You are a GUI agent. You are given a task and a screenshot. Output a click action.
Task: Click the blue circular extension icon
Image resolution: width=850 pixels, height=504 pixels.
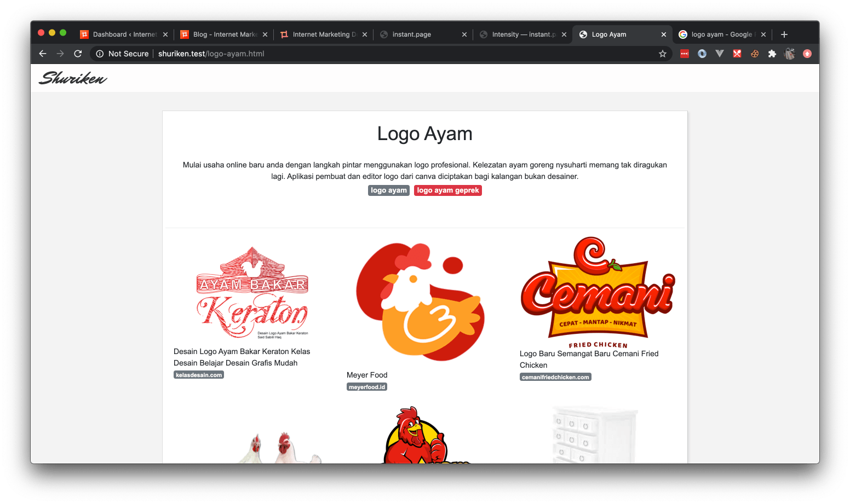pyautogui.click(x=702, y=54)
